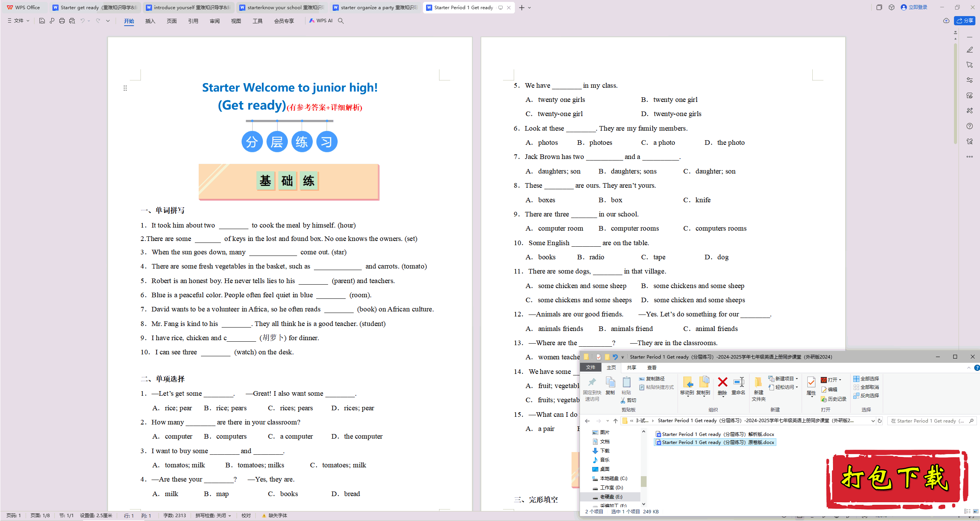The image size is (980, 521).
Task: Click 编辑 in Explorer open group
Action: 829,390
